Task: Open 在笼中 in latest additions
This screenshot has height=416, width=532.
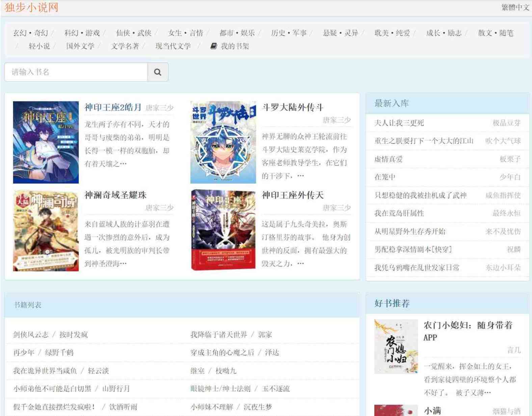Action: pos(385,177)
